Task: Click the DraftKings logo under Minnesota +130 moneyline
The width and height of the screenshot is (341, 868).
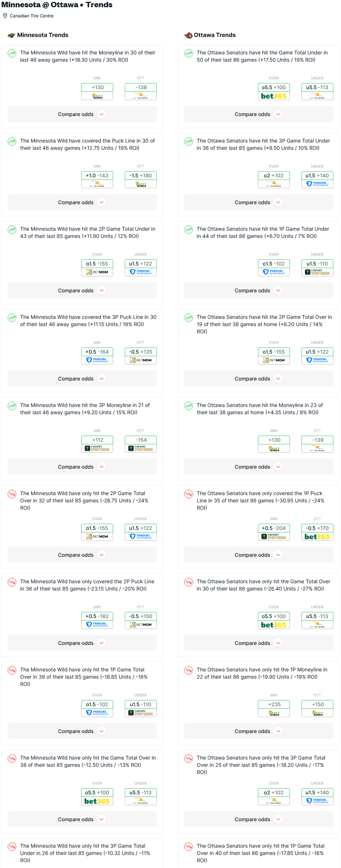Action: (x=97, y=96)
